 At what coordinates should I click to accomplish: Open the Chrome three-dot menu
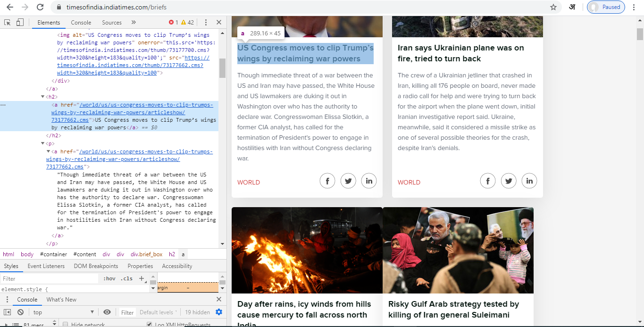634,7
